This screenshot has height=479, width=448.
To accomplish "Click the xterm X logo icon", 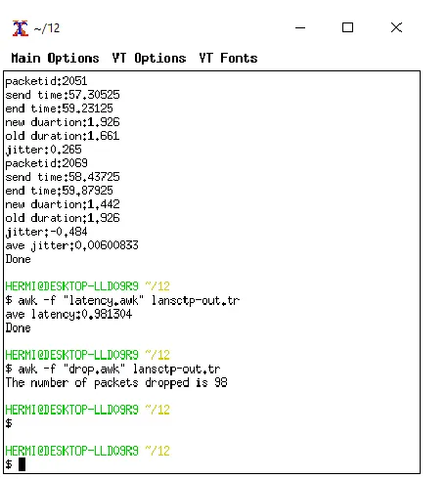I will [21, 28].
